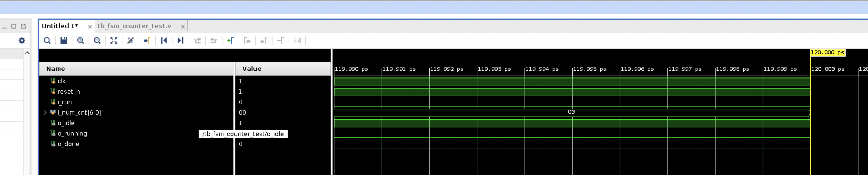The width and height of the screenshot is (868, 175).
Task: Toggle the floating ruler icon
Action: [x=297, y=41]
